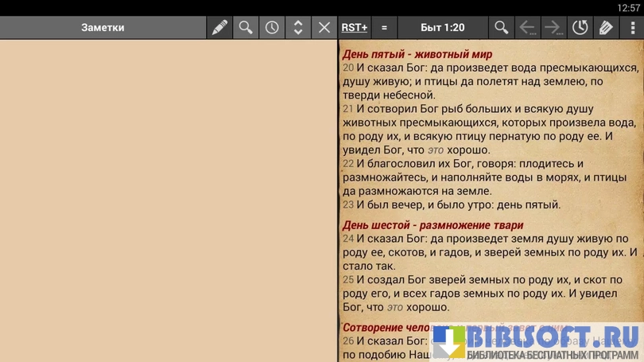Click the highlighter marker icon
644x362 pixels.
pyautogui.click(x=606, y=27)
